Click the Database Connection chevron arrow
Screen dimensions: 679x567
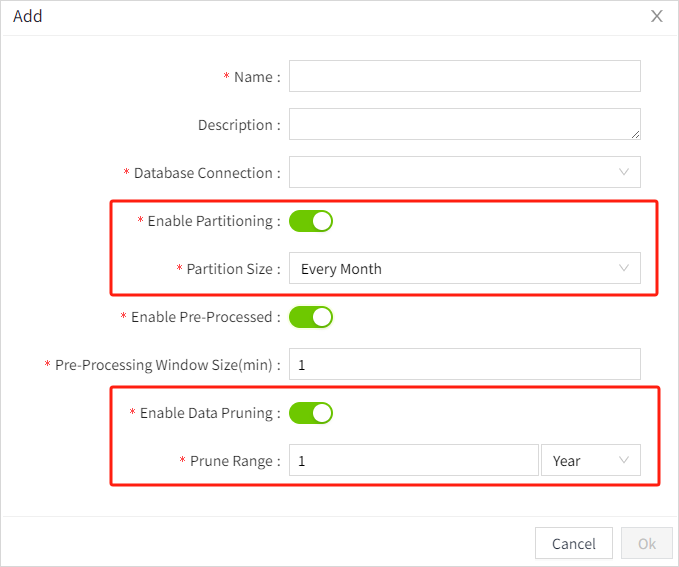click(x=624, y=172)
